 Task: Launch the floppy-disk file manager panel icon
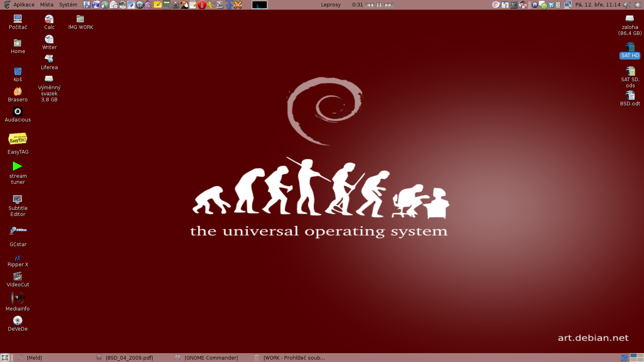(87, 5)
